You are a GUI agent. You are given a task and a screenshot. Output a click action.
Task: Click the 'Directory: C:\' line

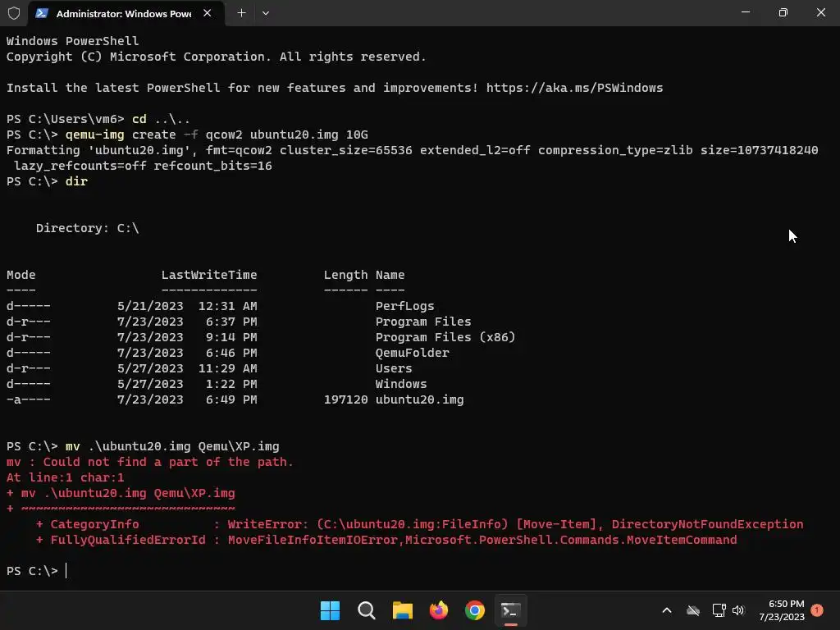(87, 228)
